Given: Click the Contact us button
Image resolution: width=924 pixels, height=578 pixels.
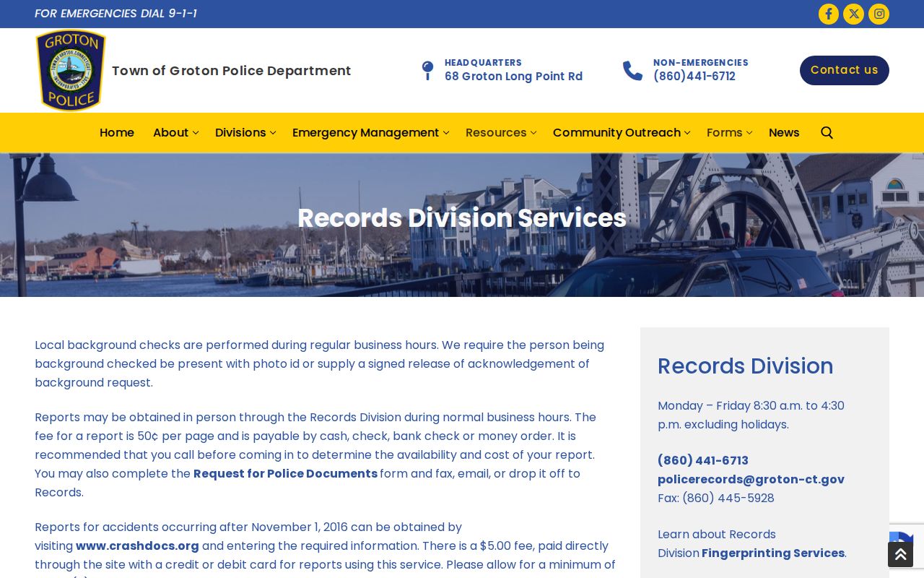Looking at the screenshot, I should (x=845, y=70).
